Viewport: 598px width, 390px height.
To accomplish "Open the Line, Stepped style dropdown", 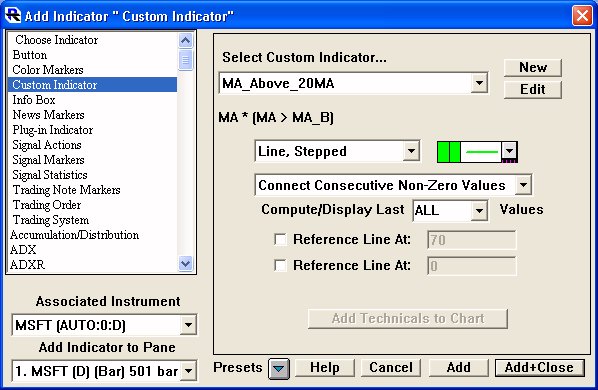I will coord(411,151).
